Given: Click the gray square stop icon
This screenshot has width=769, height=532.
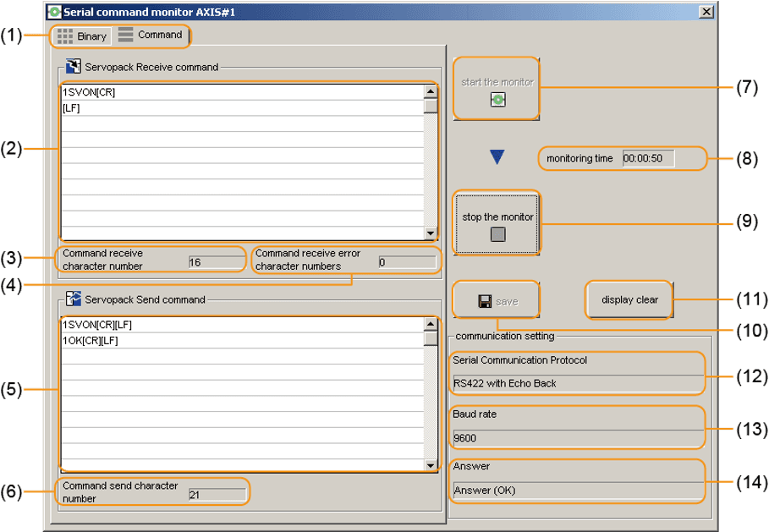Looking at the screenshot, I should (497, 234).
